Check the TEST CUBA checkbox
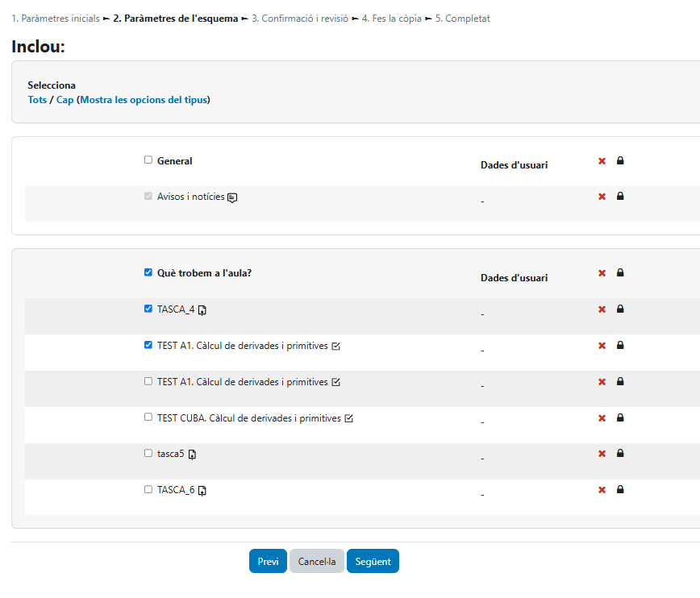Image resolution: width=700 pixels, height=598 pixels. pos(148,417)
